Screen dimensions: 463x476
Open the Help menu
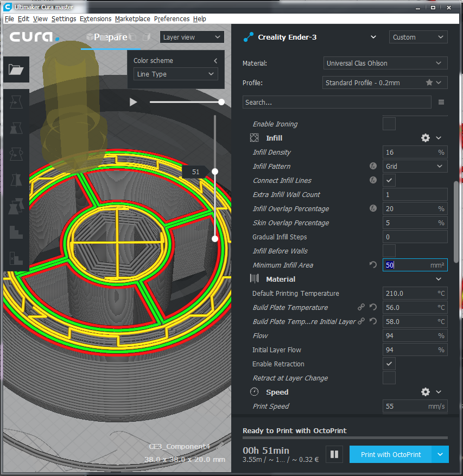(x=199, y=19)
